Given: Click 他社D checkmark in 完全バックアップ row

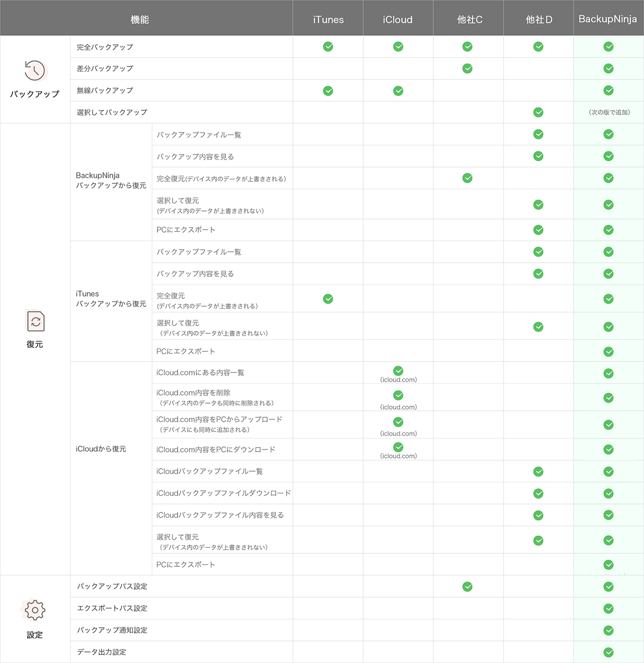Looking at the screenshot, I should [x=538, y=46].
